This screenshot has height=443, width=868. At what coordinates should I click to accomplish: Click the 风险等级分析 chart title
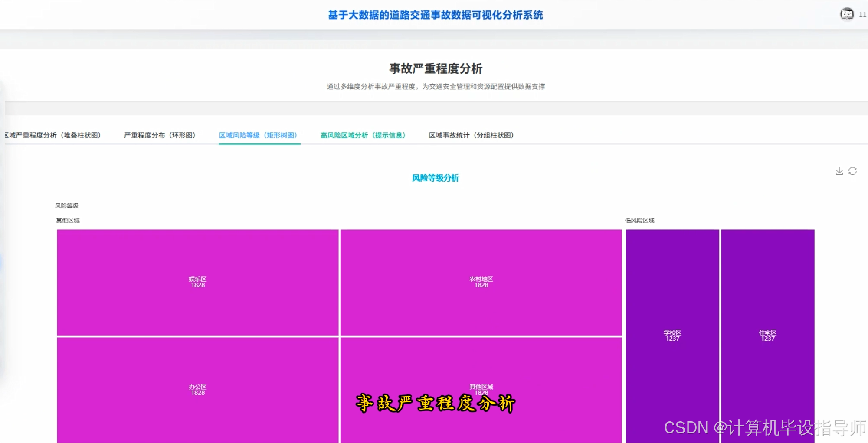pos(436,178)
